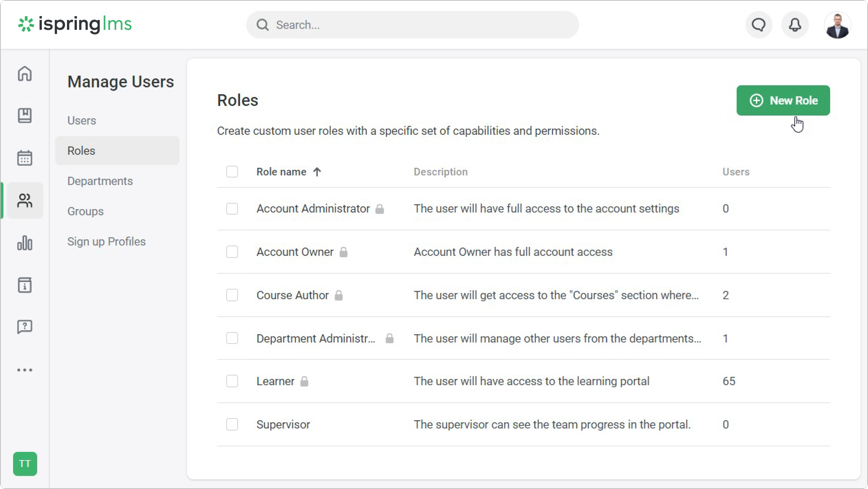The height and width of the screenshot is (489, 868).
Task: Click the notifications bell icon
Action: tap(795, 25)
